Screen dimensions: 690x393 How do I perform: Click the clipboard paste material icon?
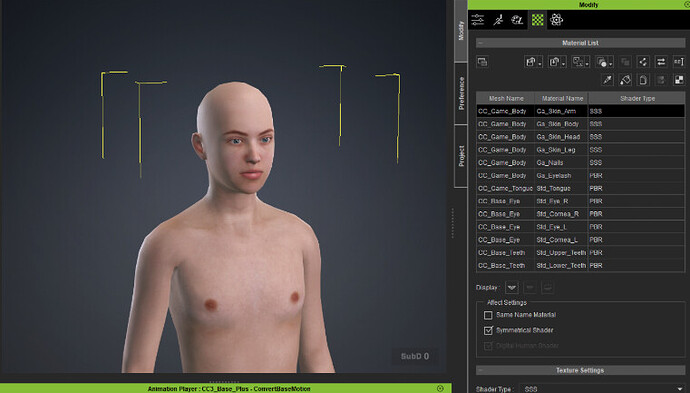pos(643,80)
